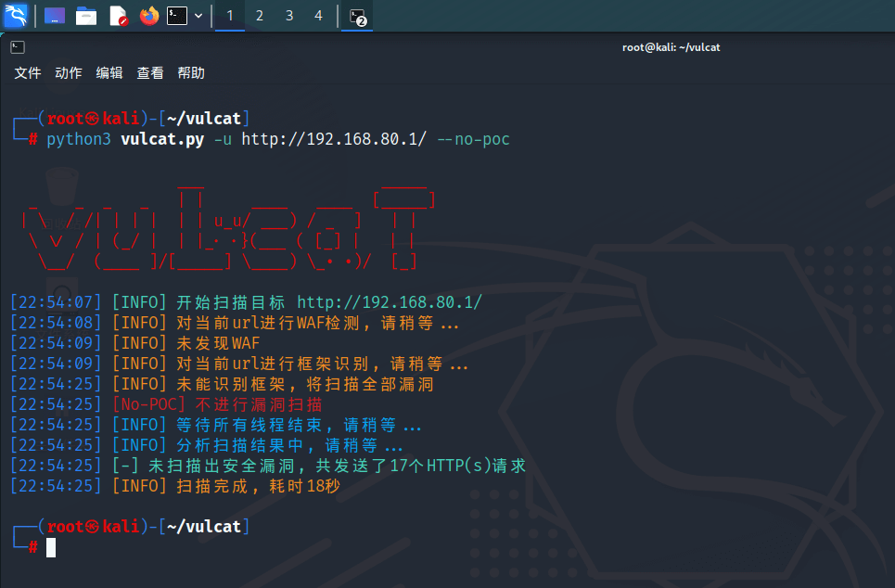This screenshot has height=588, width=895.
Task: Click the scan target URL http://192.168.80.1/
Action: [x=390, y=302]
